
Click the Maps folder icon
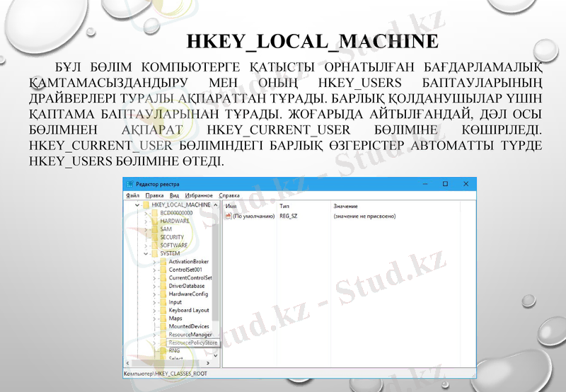[x=163, y=318]
